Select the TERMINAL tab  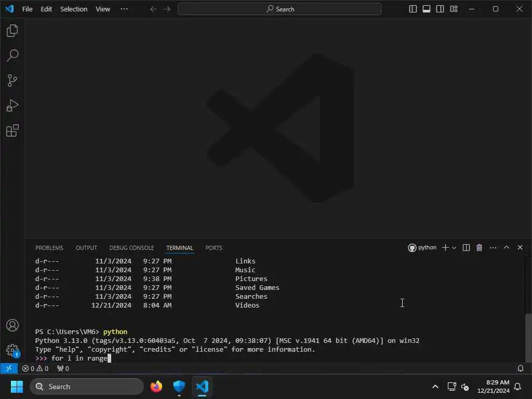pyautogui.click(x=179, y=248)
